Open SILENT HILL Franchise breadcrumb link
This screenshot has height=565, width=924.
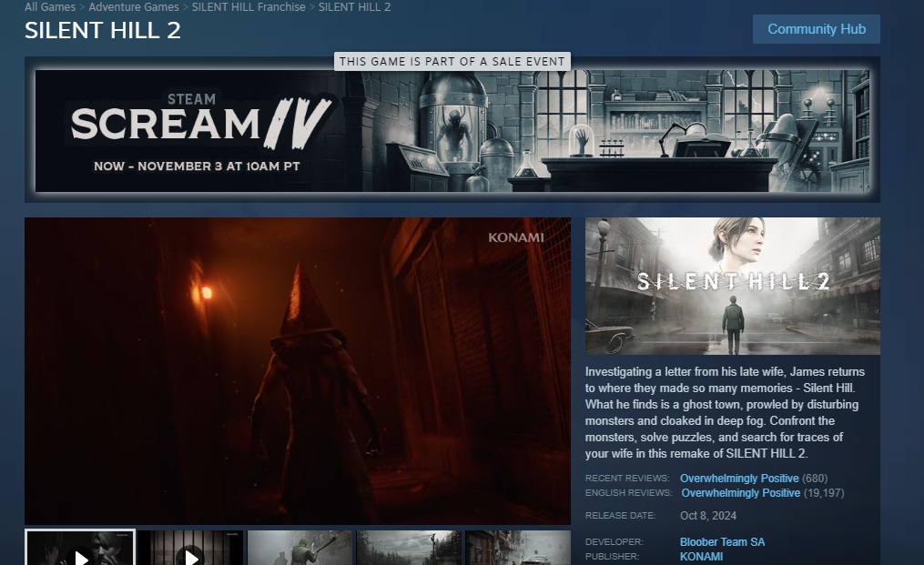249,7
